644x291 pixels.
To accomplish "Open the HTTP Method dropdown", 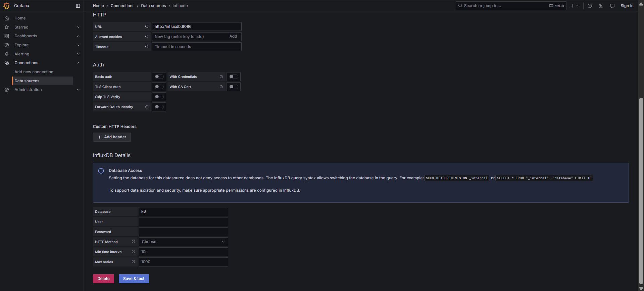I will 183,242.
